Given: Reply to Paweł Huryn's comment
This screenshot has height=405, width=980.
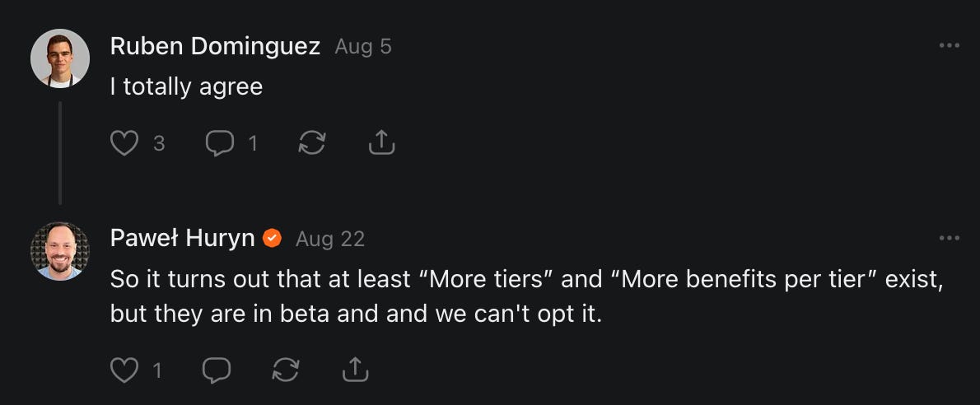Looking at the screenshot, I should click(217, 370).
